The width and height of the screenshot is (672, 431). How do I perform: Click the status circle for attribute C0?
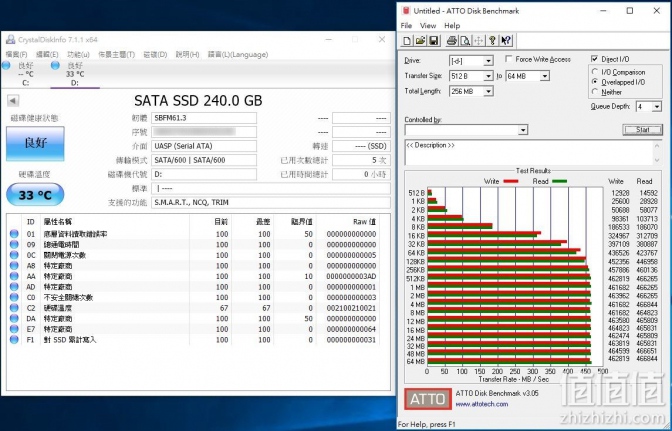14,297
